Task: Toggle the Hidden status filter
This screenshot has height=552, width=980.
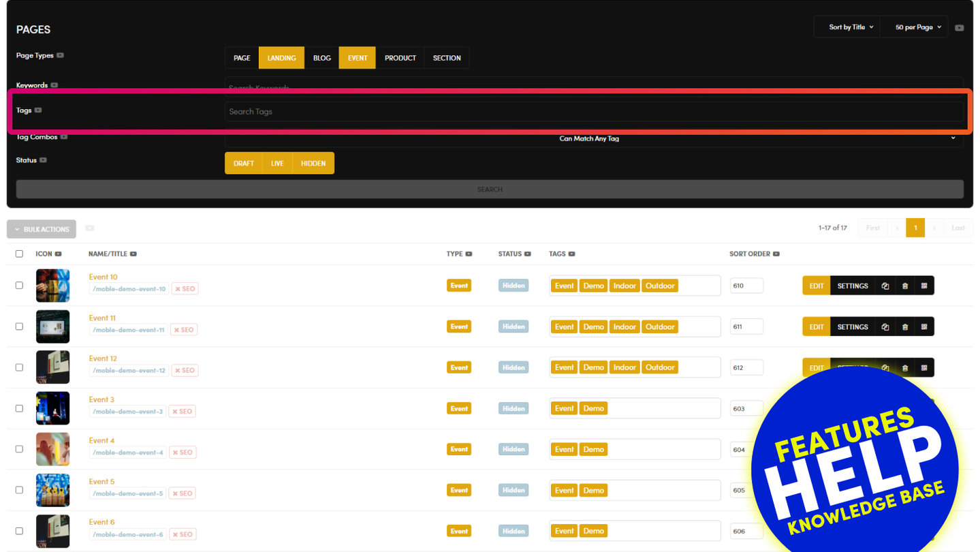Action: (313, 164)
